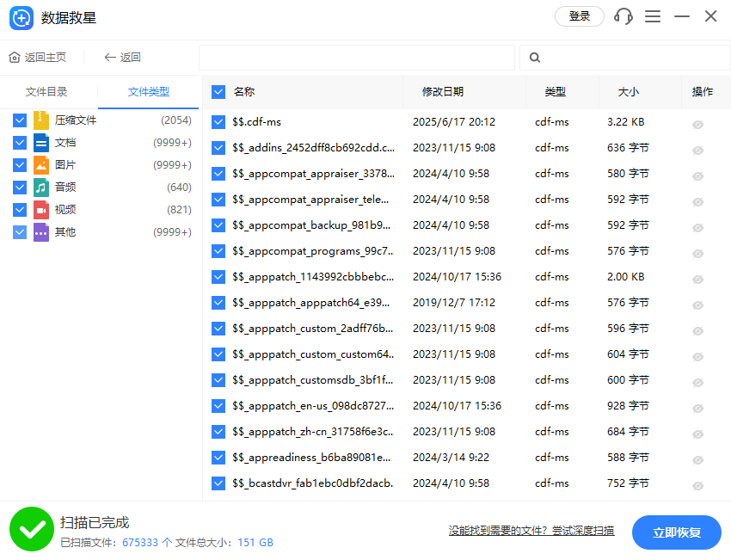731x560 pixels.
Task: Sort by the 类型 column header
Action: point(556,92)
